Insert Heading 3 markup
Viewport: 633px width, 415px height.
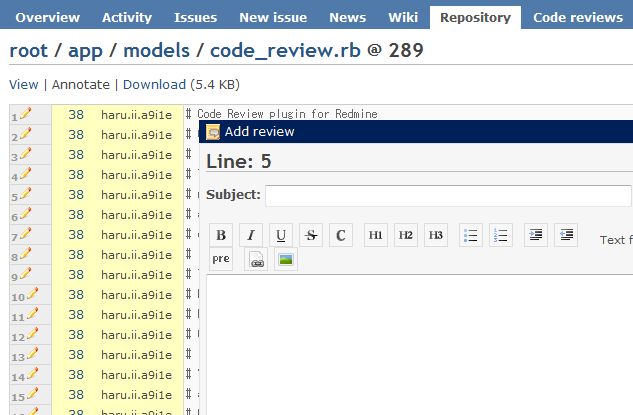436,235
